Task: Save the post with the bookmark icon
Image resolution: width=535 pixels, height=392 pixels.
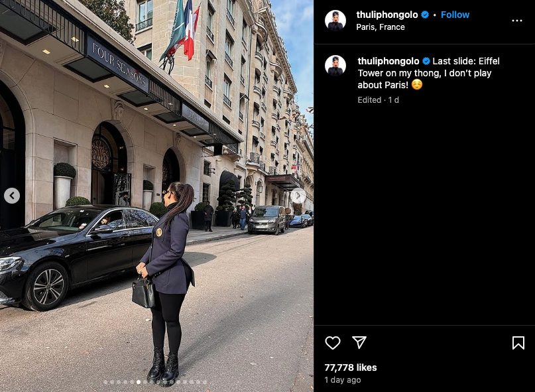Action: pos(518,342)
